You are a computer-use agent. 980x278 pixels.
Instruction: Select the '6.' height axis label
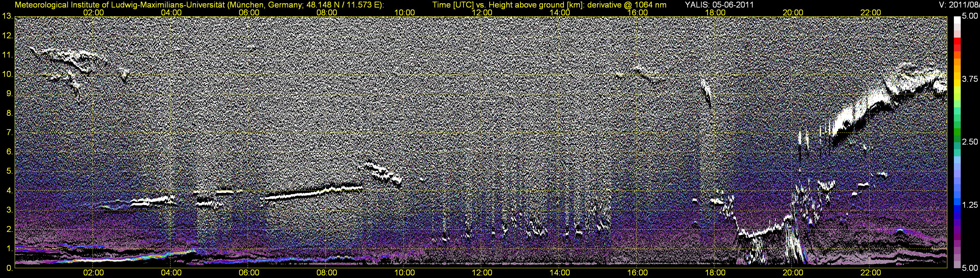click(9, 152)
